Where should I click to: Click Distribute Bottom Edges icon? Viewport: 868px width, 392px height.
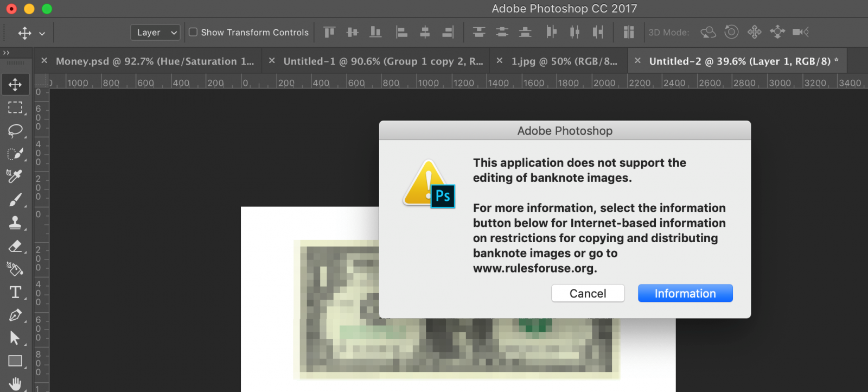[525, 32]
